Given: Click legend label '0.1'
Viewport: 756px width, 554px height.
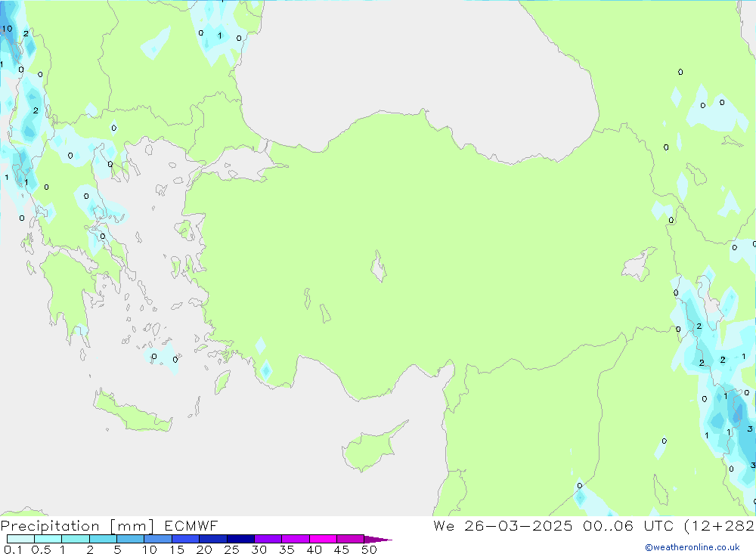Looking at the screenshot, I should tap(13, 549).
